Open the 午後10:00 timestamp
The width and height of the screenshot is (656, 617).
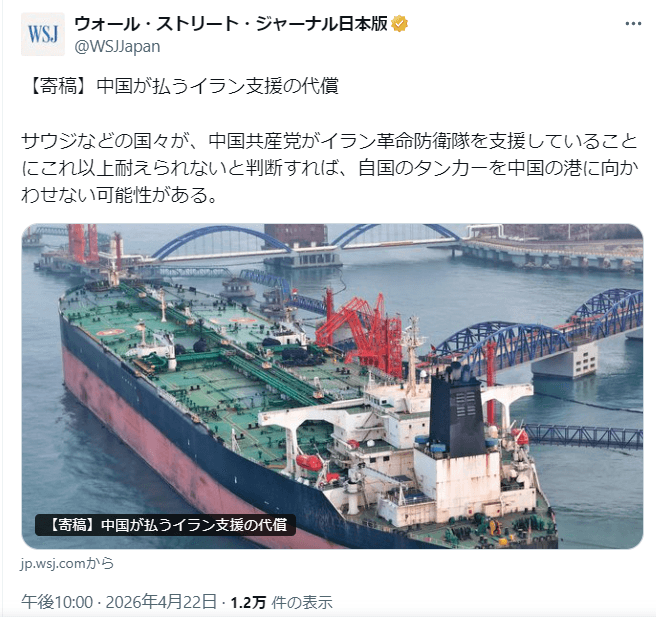pos(57,602)
